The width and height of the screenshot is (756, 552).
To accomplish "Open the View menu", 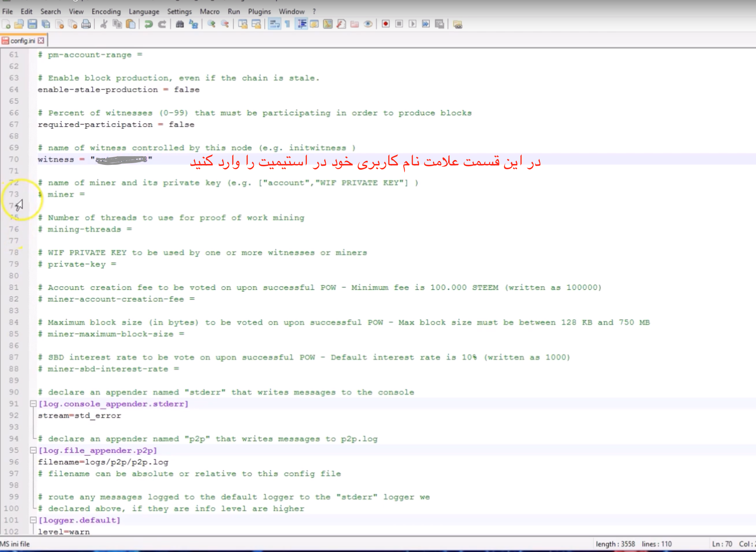I will tap(76, 12).
